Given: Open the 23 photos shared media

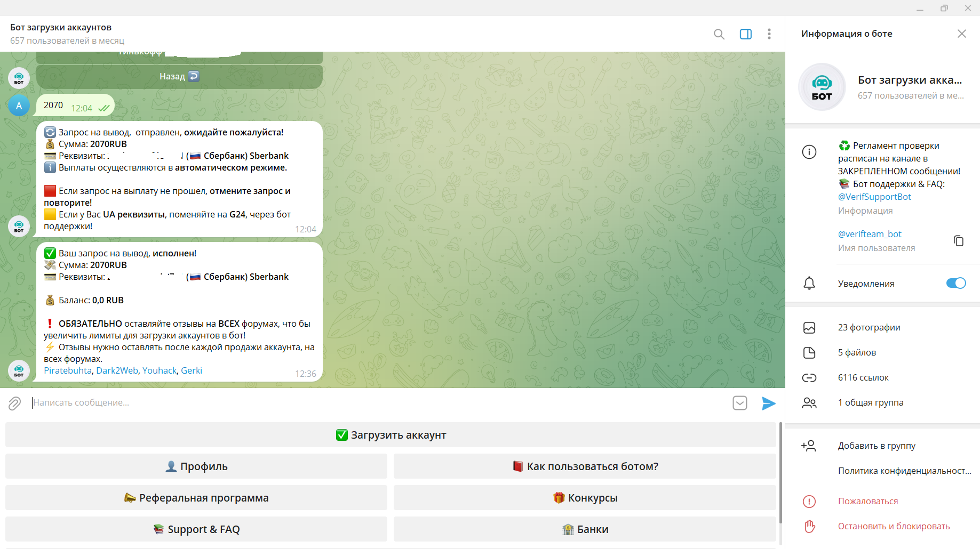Looking at the screenshot, I should pyautogui.click(x=869, y=327).
